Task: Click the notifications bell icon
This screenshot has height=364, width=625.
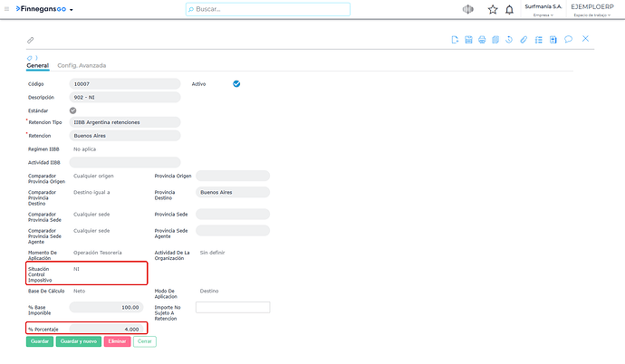Action: (x=509, y=10)
